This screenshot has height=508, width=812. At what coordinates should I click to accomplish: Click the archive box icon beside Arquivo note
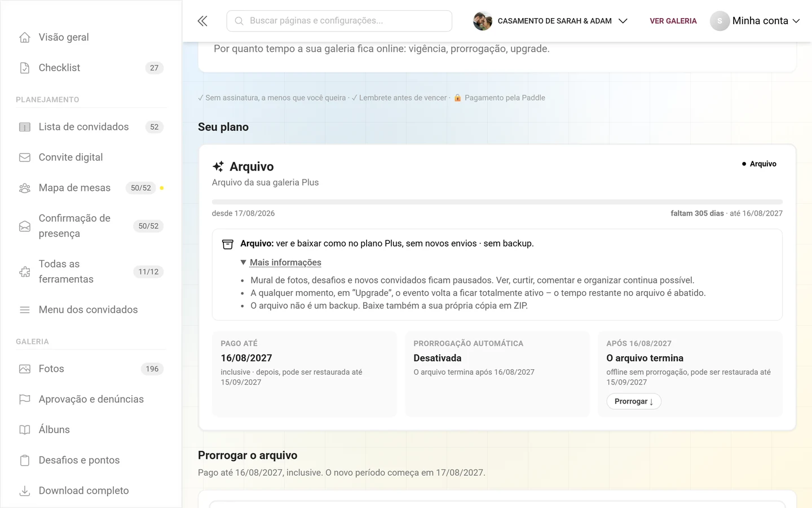(228, 244)
